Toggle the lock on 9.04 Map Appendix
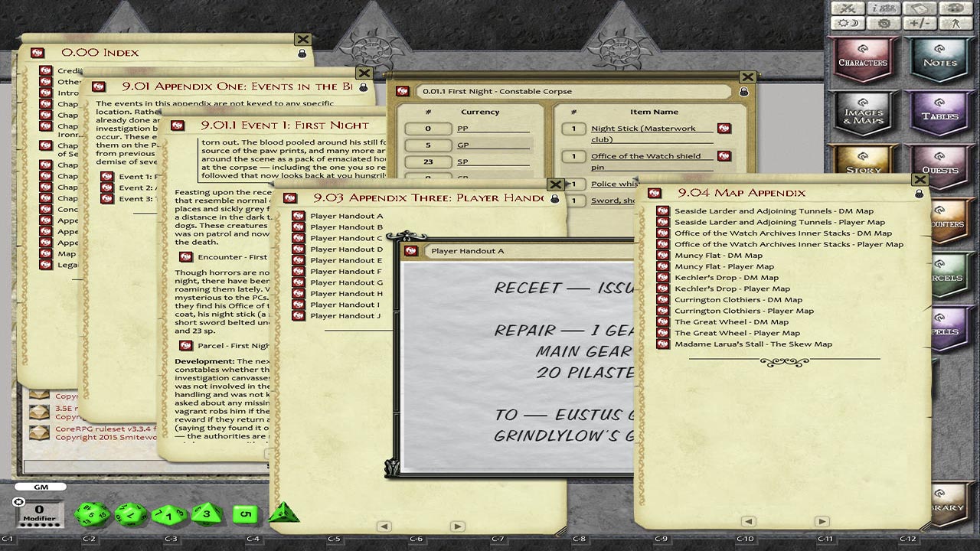This screenshot has height=551, width=980. coord(919,194)
